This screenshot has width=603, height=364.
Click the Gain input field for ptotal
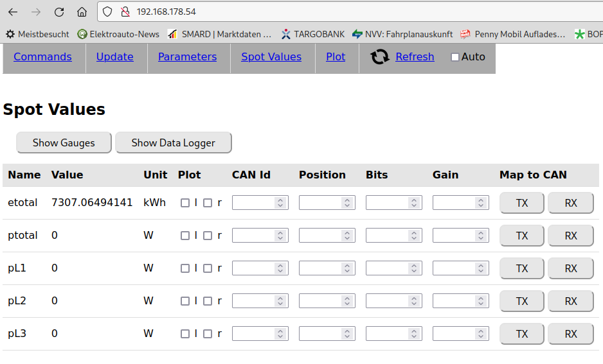(x=454, y=236)
